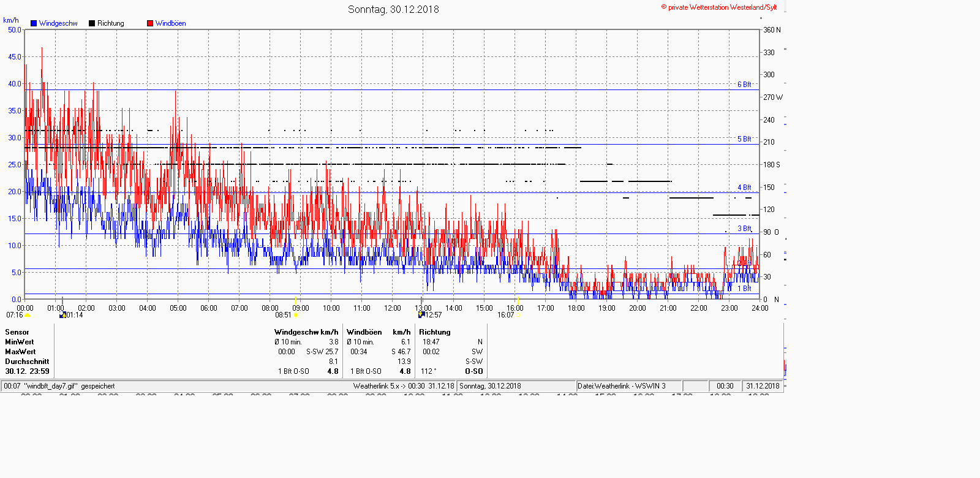Click the '00:30' status bar time cell
The width and height of the screenshot is (980, 478).
[x=725, y=386]
